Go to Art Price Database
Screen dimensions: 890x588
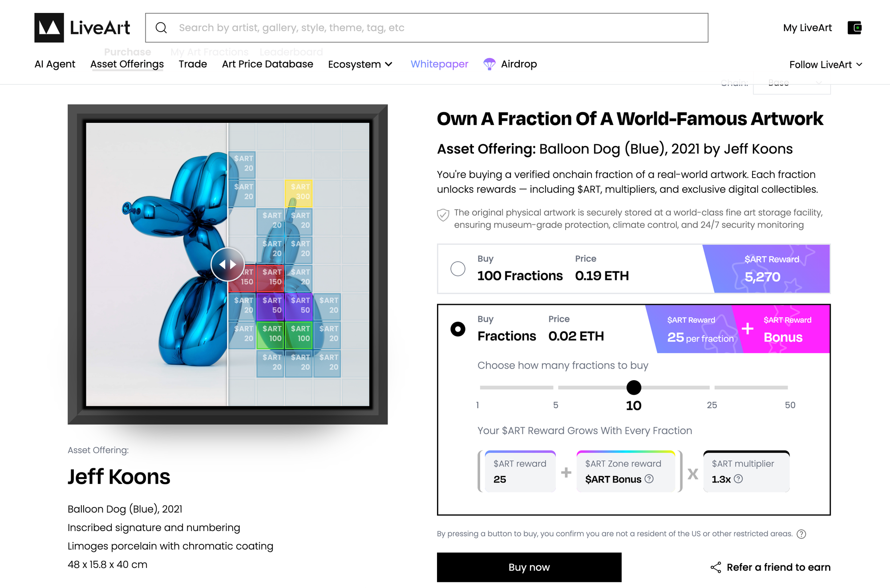pos(267,64)
